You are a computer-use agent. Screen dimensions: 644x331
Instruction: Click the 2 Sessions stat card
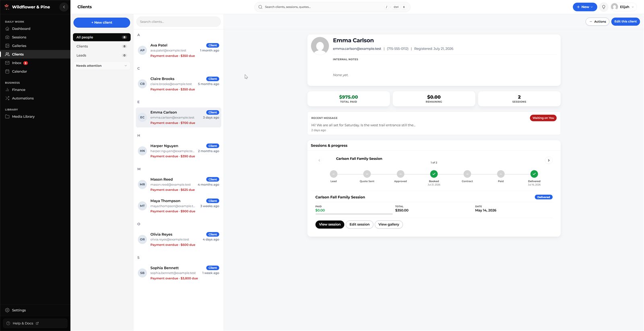pyautogui.click(x=519, y=99)
